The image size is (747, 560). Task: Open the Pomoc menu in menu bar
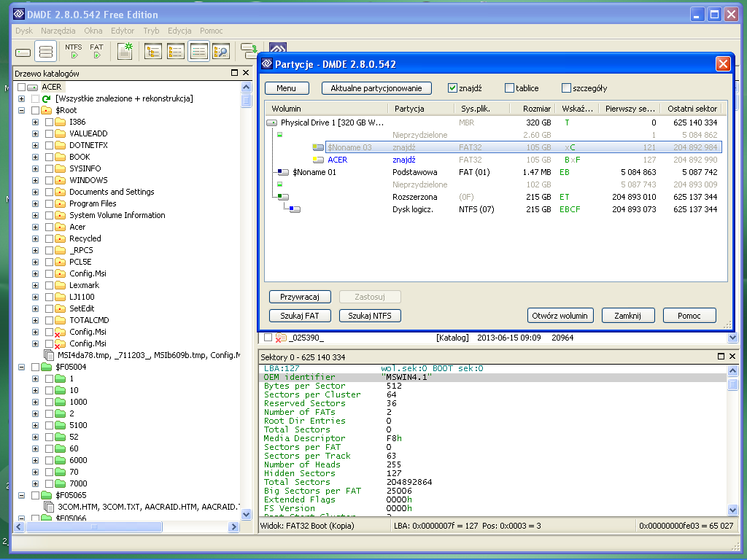[211, 31]
